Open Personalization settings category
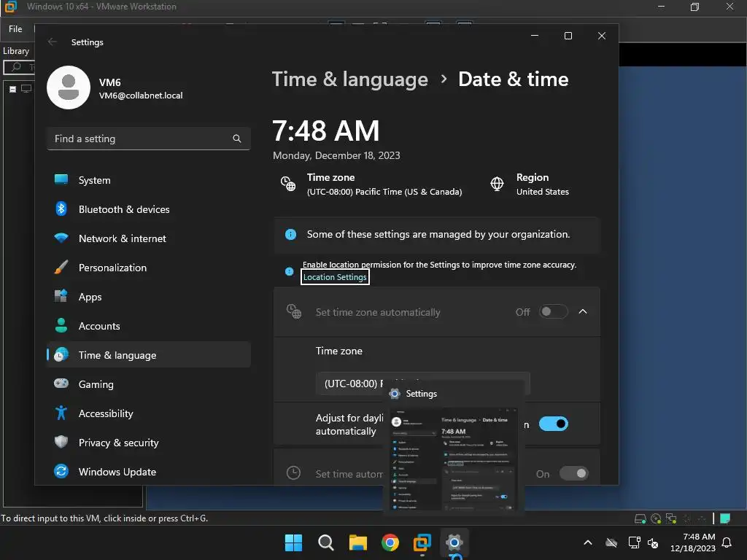 [x=149, y=268]
